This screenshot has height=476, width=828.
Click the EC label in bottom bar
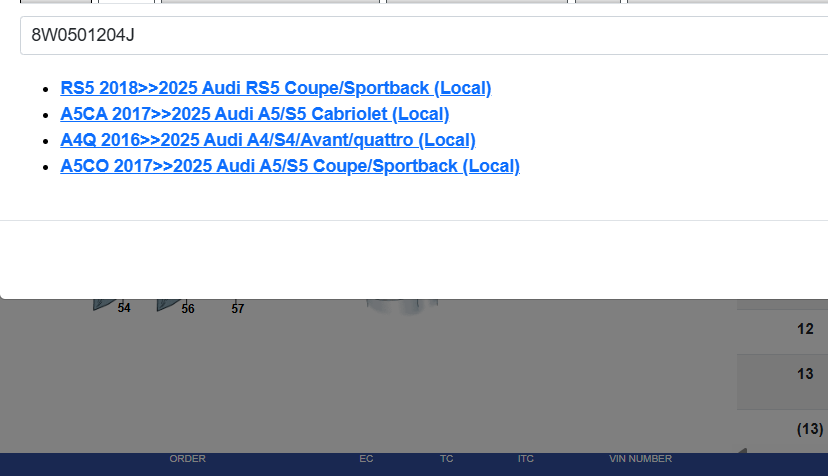point(366,459)
